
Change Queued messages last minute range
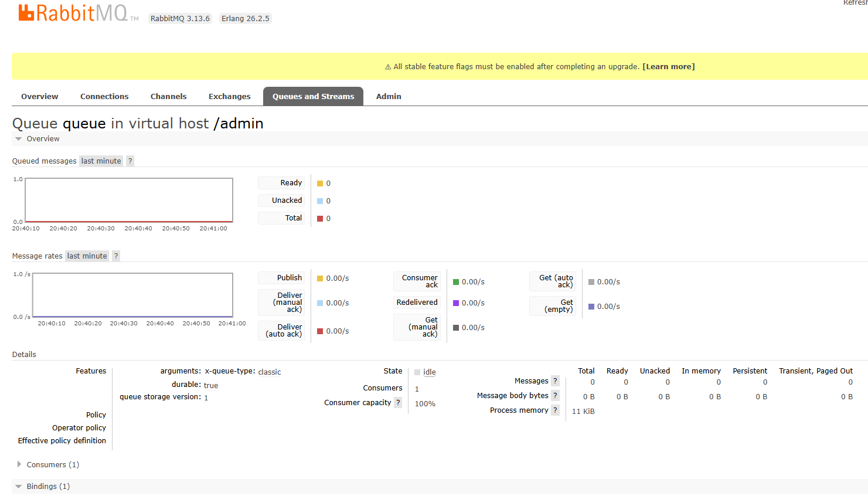pyautogui.click(x=101, y=161)
